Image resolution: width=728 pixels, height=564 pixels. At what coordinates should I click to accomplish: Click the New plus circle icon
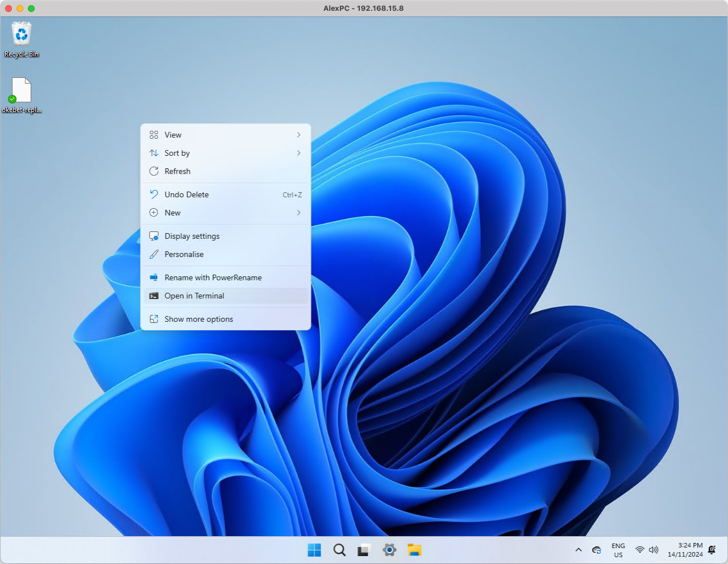153,213
